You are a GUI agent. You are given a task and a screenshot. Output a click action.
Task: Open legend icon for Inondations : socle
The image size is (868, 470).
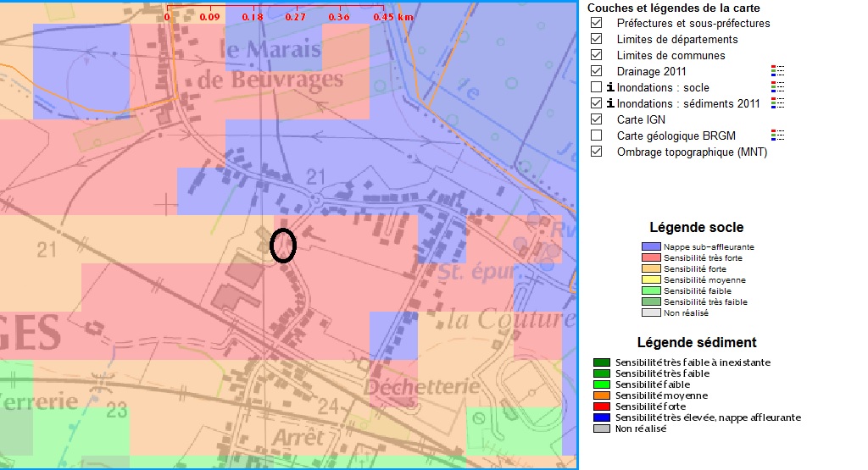(x=777, y=87)
